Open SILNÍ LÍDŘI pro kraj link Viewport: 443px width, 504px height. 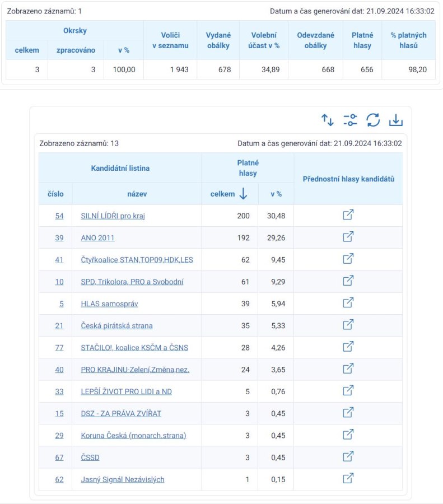(x=113, y=216)
